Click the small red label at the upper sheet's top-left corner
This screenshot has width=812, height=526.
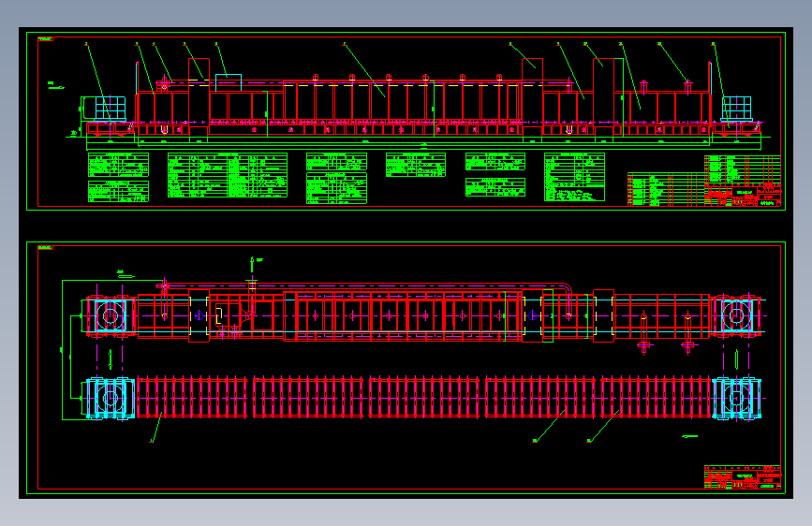click(x=45, y=38)
